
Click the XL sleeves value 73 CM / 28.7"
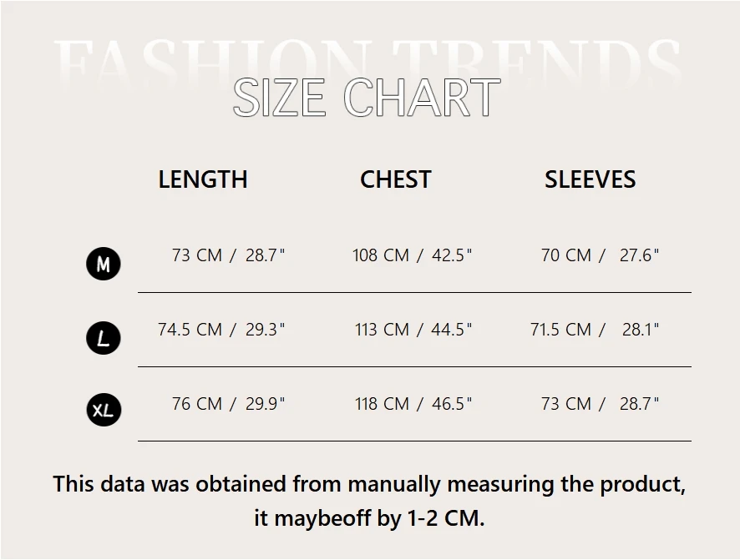click(x=600, y=404)
